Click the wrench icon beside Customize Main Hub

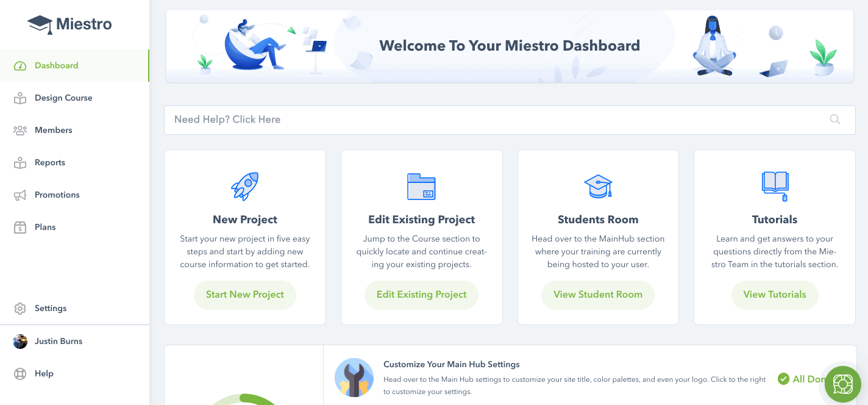354,378
